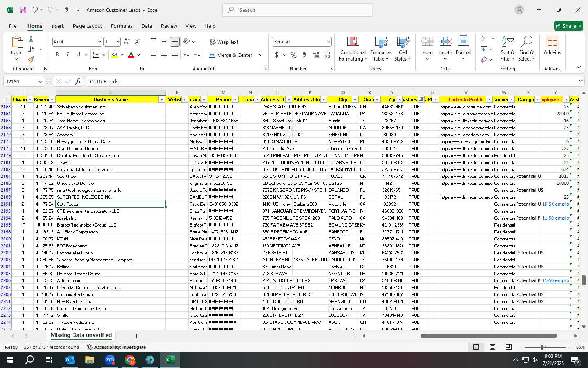The image size is (588, 368).
Task: Click the Decrease Indent icon
Action: [x=187, y=55]
